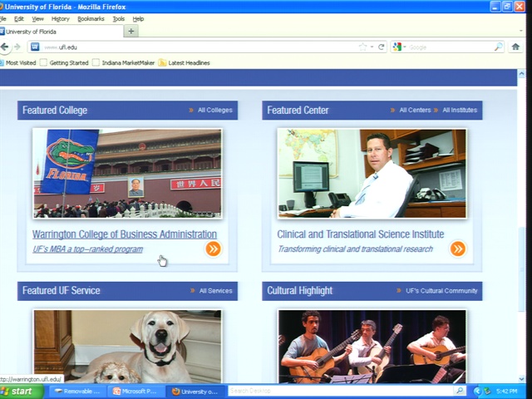Open the man at desk photo
532x399 pixels.
(372, 174)
